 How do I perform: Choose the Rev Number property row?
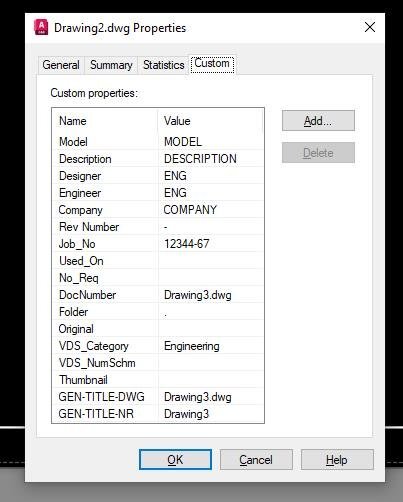point(158,227)
